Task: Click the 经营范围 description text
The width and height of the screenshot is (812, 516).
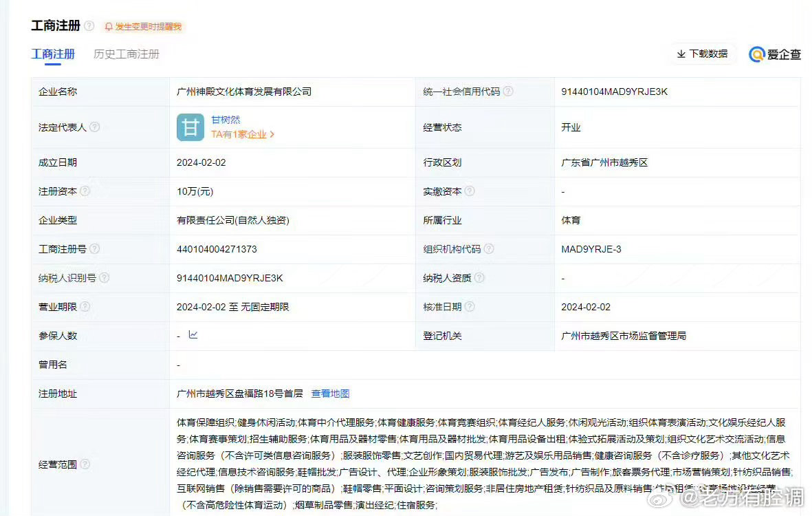Action: pos(484,464)
